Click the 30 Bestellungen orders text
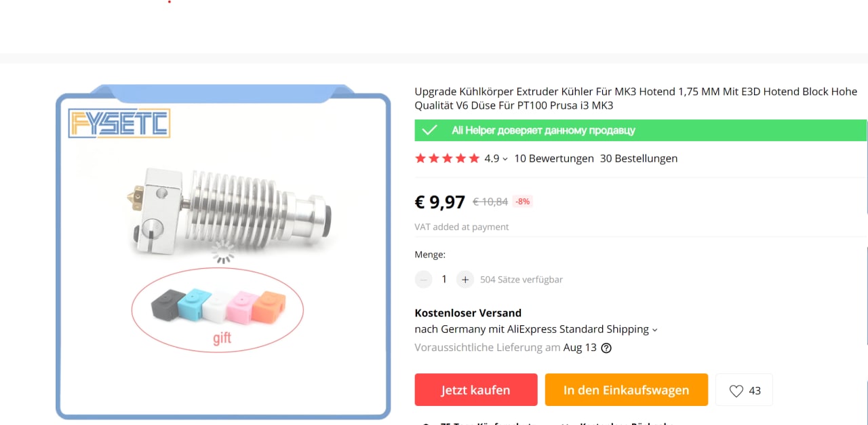 click(x=639, y=158)
